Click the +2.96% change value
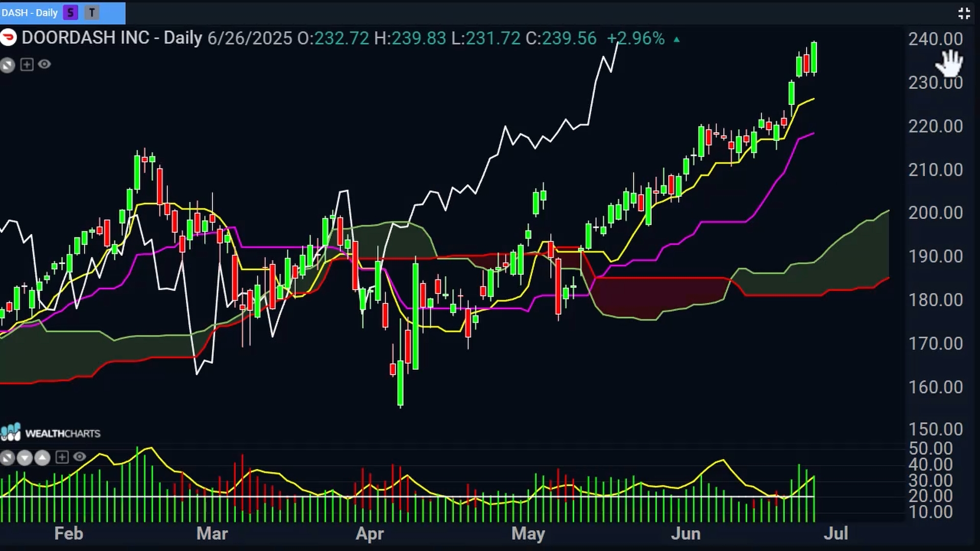 pos(636,38)
